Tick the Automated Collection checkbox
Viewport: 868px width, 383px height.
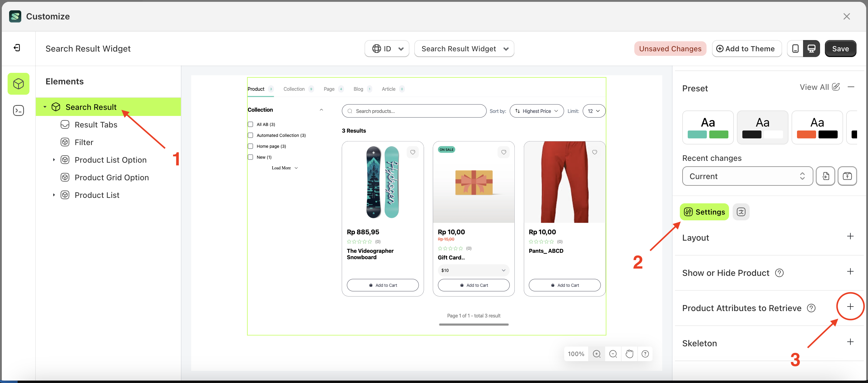(x=250, y=135)
